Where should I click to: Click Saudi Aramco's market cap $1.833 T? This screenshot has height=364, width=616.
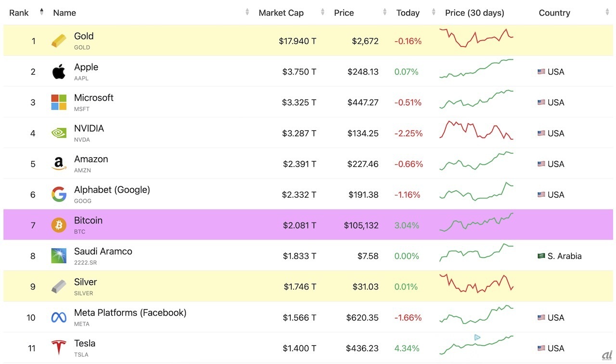pyautogui.click(x=299, y=256)
